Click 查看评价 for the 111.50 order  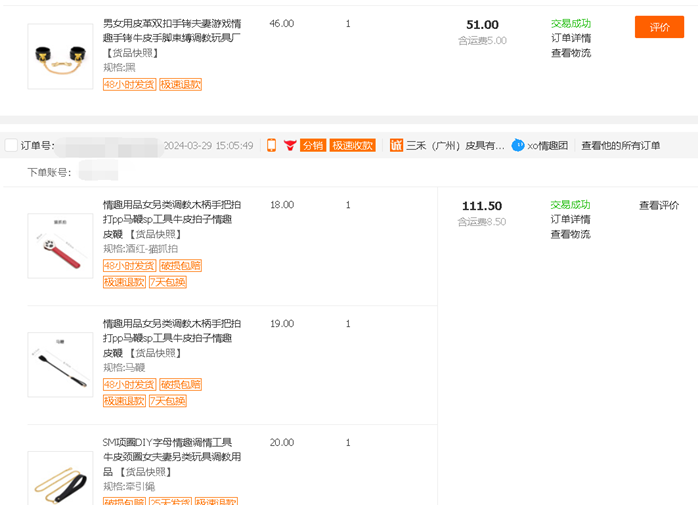[659, 205]
